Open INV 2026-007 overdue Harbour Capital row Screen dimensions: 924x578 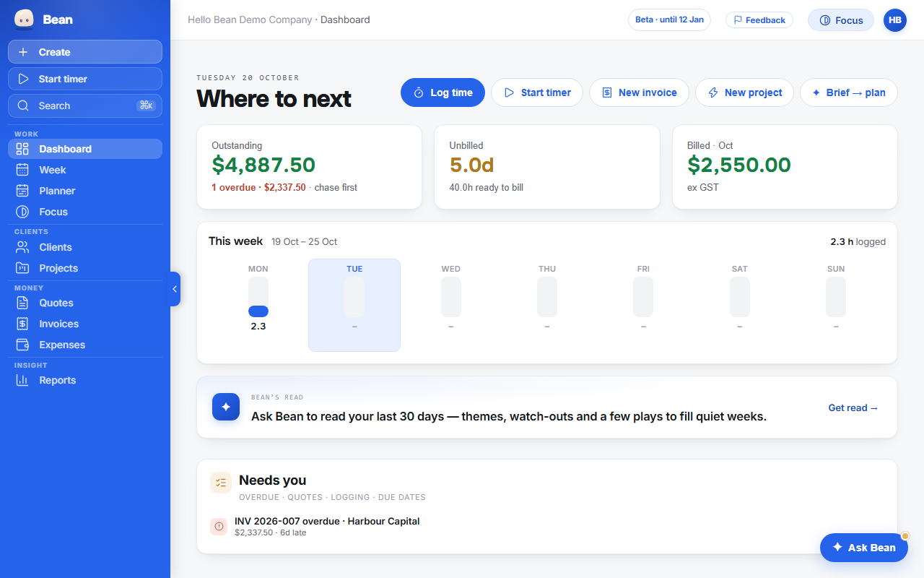[547, 527]
